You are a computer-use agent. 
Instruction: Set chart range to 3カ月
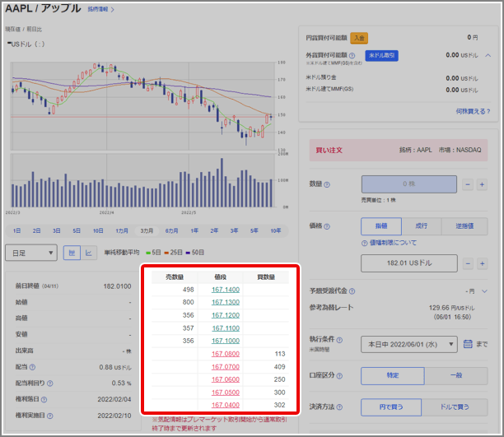point(147,230)
